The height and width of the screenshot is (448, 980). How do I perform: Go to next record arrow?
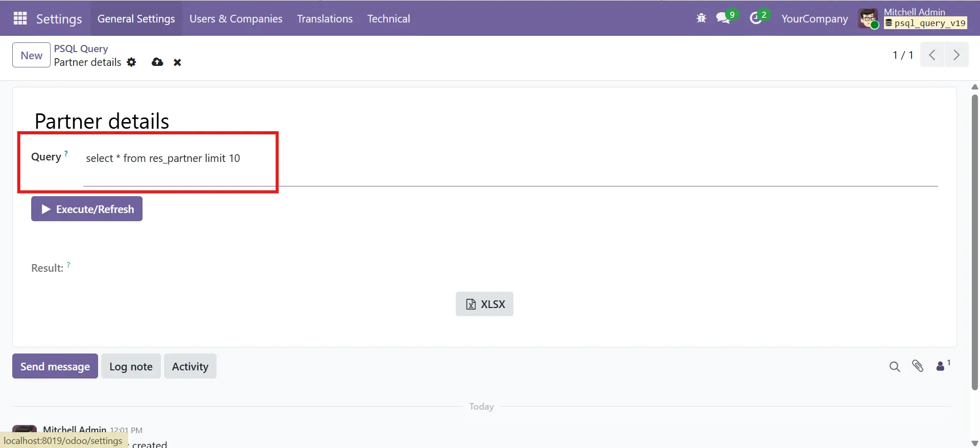click(x=956, y=55)
